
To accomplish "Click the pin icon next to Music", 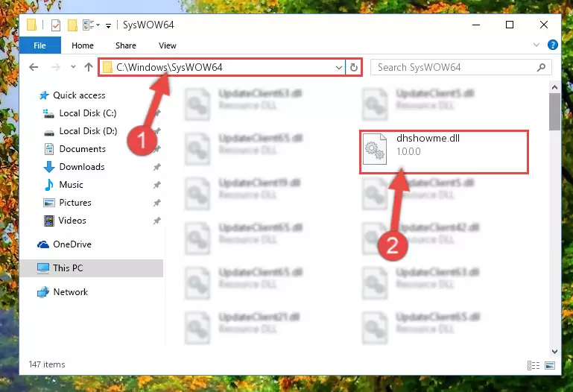I will tap(156, 185).
